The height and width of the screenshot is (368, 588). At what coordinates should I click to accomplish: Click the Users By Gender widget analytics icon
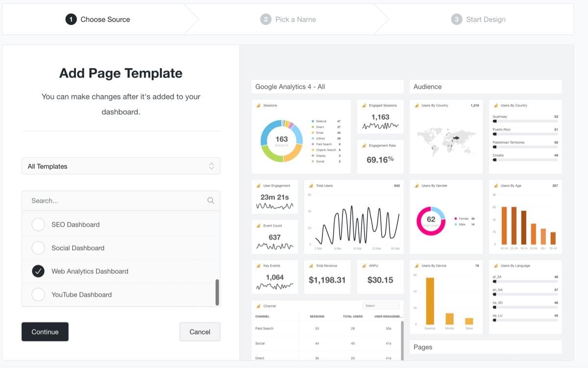pyautogui.click(x=416, y=186)
